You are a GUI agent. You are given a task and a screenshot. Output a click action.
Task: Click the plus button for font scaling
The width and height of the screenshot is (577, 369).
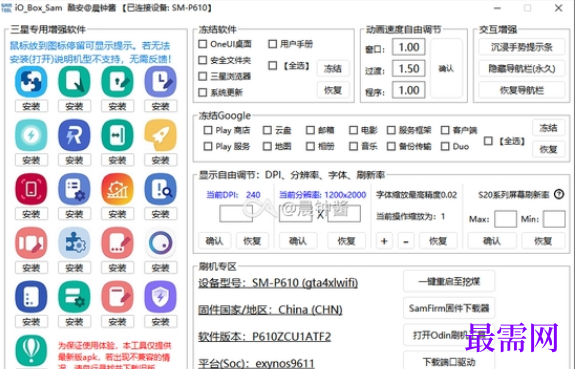384,241
